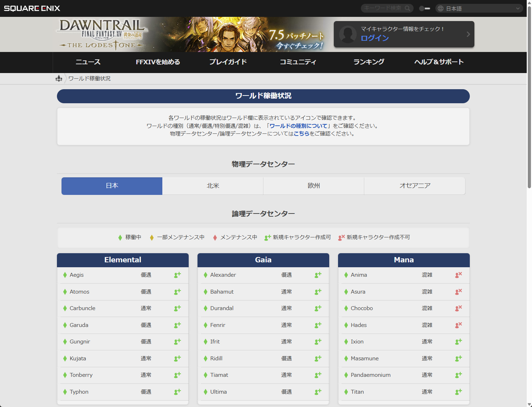Viewport: 532px width, 407px height.
Task: Open the 7.5 patch notes banner
Action: pyautogui.click(x=297, y=40)
